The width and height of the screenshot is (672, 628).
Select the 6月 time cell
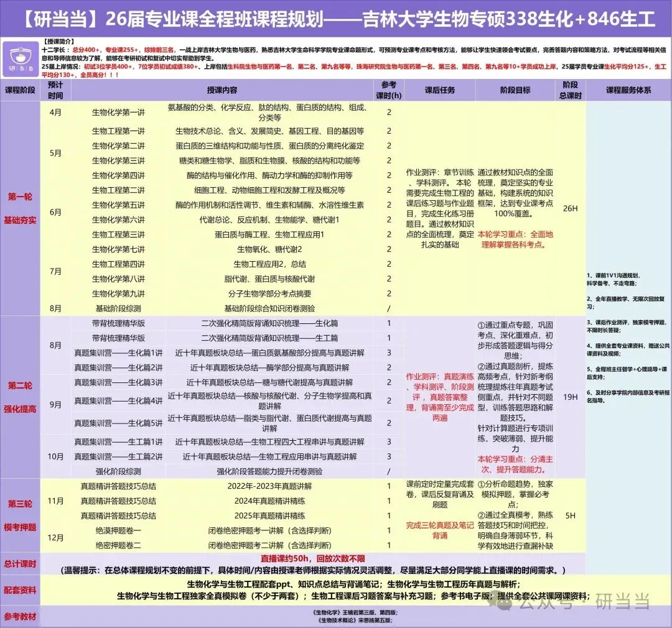55,213
